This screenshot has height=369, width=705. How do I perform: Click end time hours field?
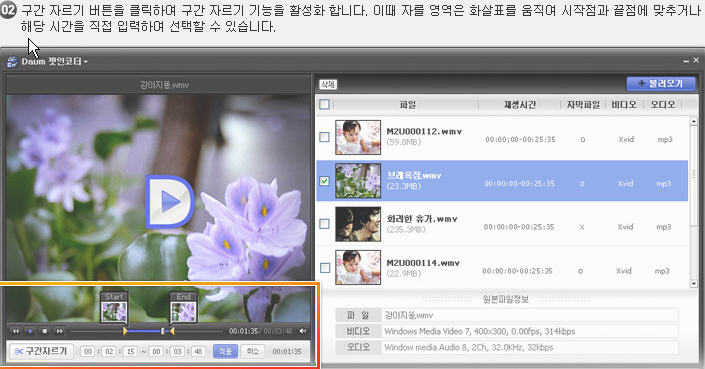156,351
